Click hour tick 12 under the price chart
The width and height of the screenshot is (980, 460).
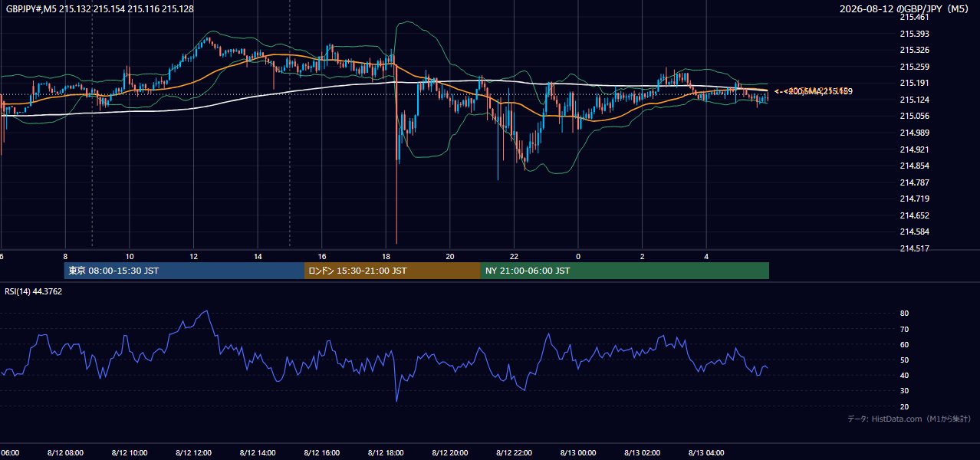193,256
